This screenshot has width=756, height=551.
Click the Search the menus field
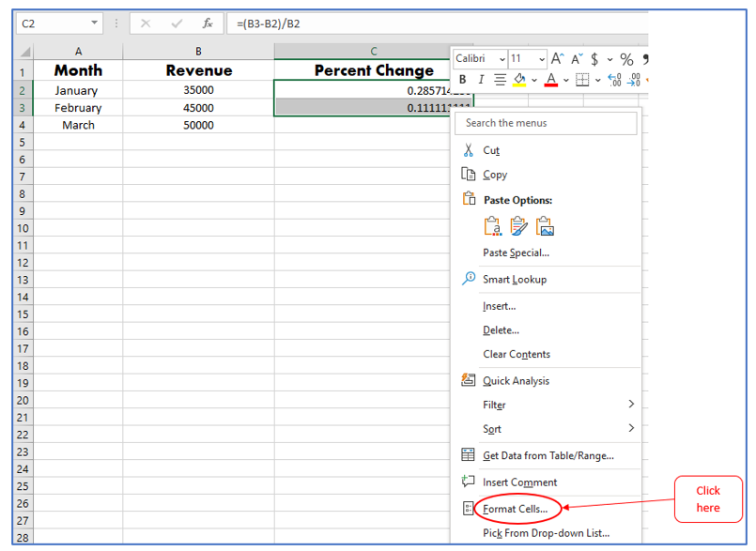pyautogui.click(x=546, y=123)
